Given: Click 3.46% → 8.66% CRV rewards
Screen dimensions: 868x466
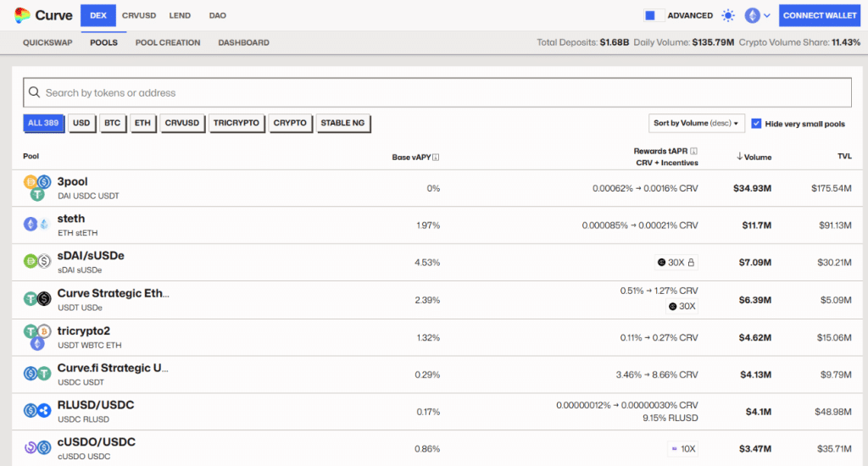Looking at the screenshot, I should [657, 374].
